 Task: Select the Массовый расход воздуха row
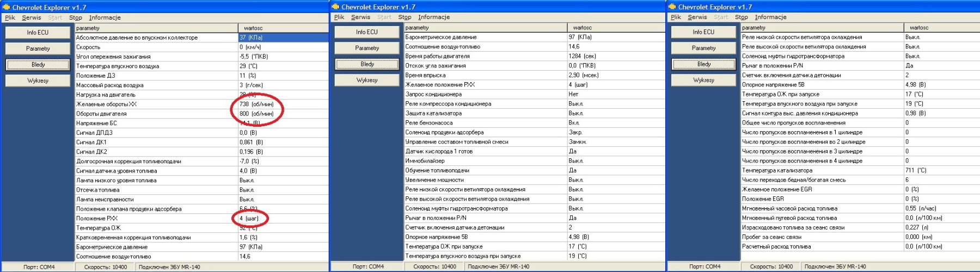110,85
